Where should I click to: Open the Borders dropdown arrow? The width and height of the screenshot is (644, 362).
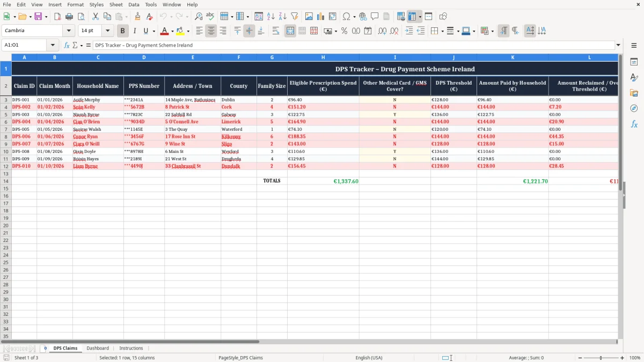442,31
